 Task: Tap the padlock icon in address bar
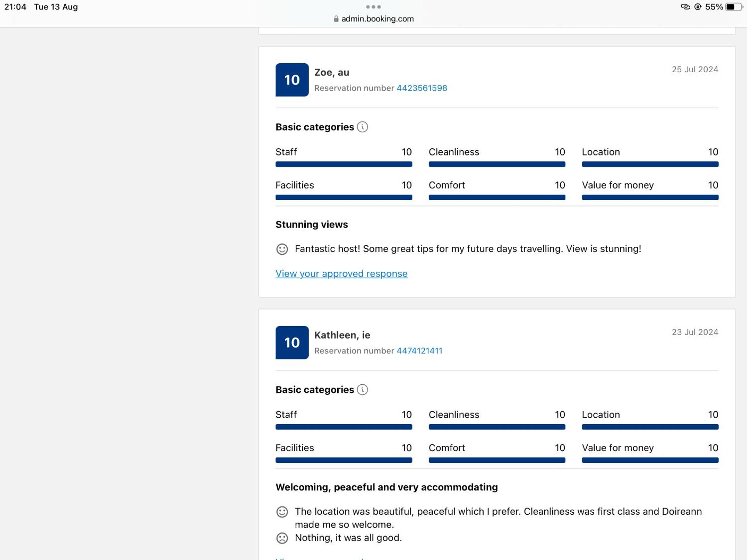336,19
